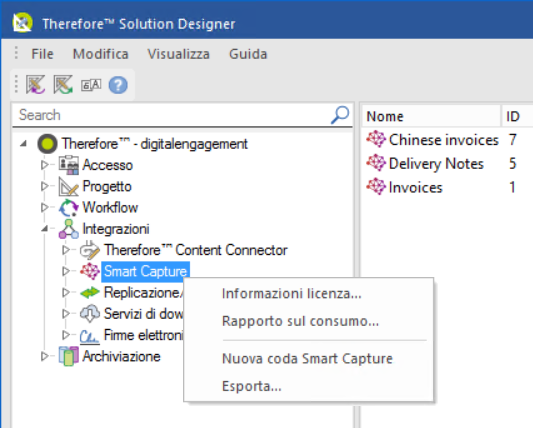Screen dimensions: 533x428
Task: Click the toolbar drag handle dots
Action: 16,84
